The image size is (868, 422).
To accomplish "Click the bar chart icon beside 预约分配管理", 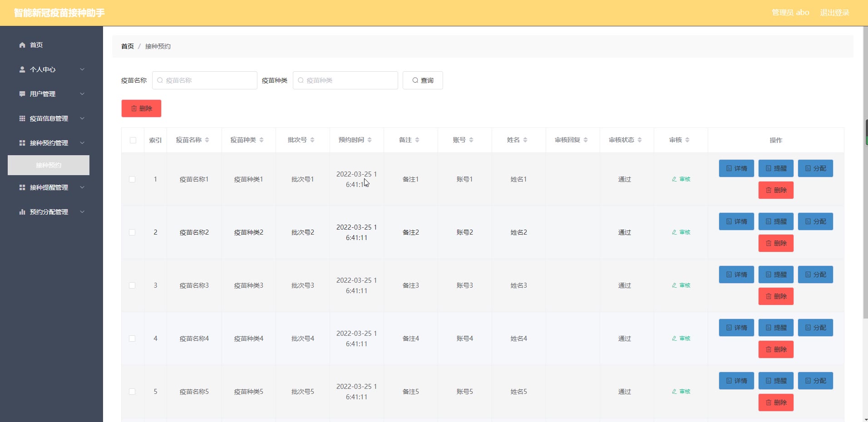I will click(x=22, y=212).
